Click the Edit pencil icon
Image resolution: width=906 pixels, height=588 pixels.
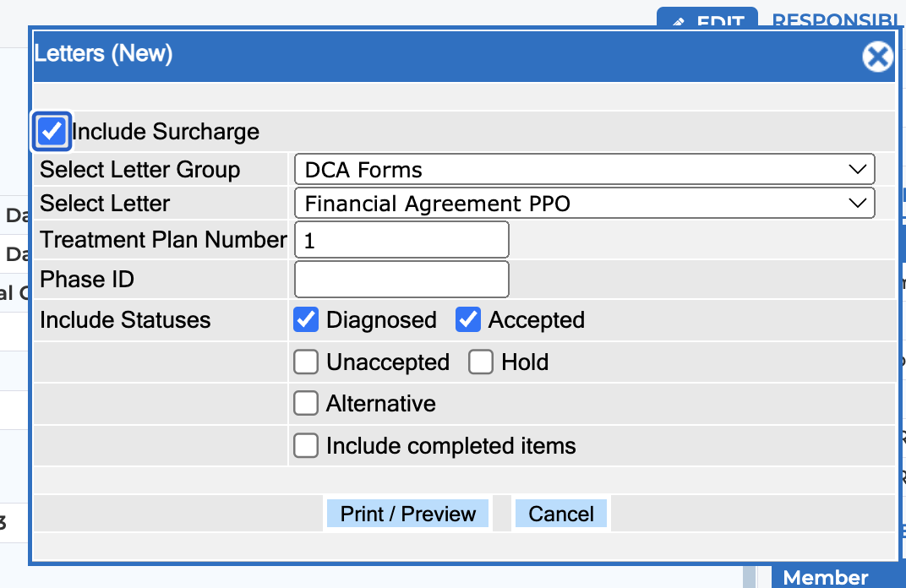(679, 22)
